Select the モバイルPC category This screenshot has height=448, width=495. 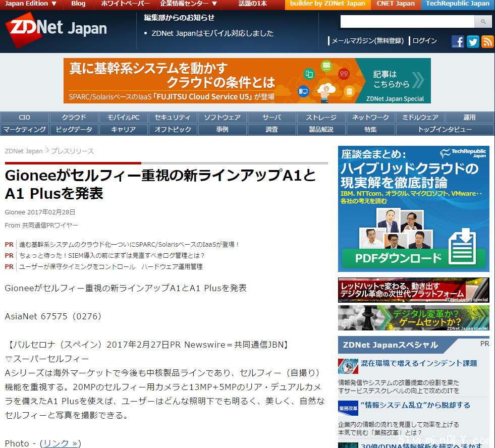click(x=124, y=118)
